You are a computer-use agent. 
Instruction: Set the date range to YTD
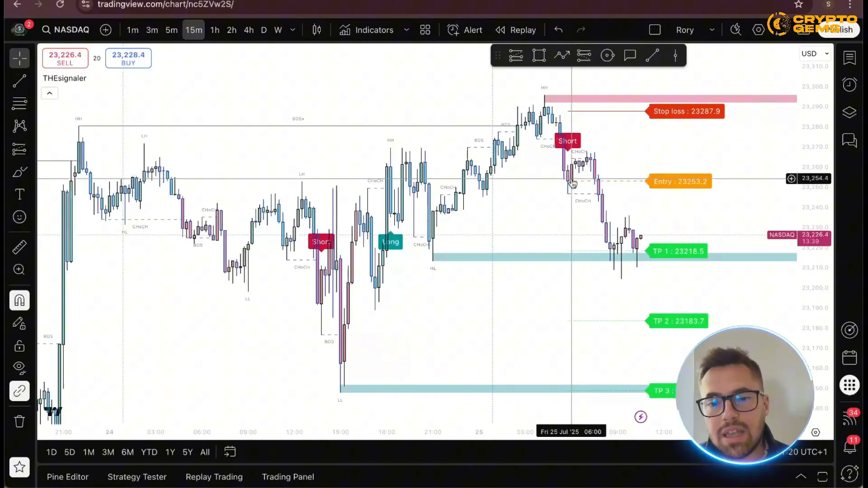coord(149,452)
